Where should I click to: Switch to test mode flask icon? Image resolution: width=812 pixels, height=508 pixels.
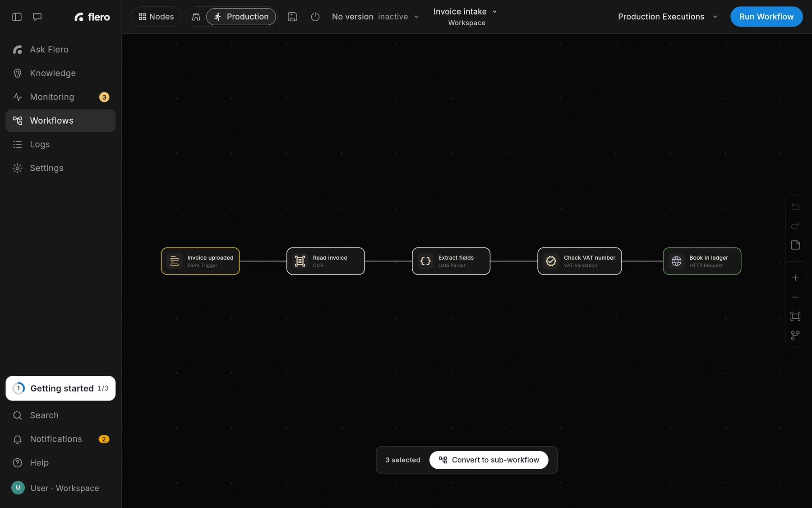coord(196,17)
